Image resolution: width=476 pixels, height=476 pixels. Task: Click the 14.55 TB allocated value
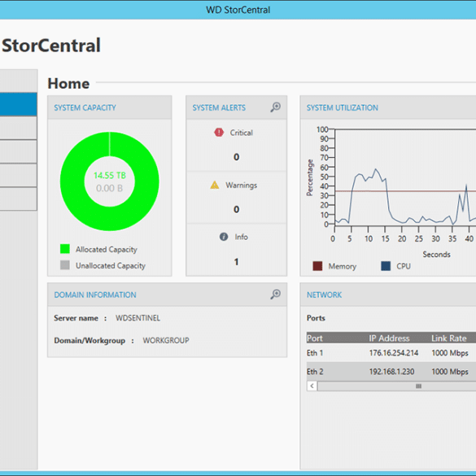click(110, 175)
